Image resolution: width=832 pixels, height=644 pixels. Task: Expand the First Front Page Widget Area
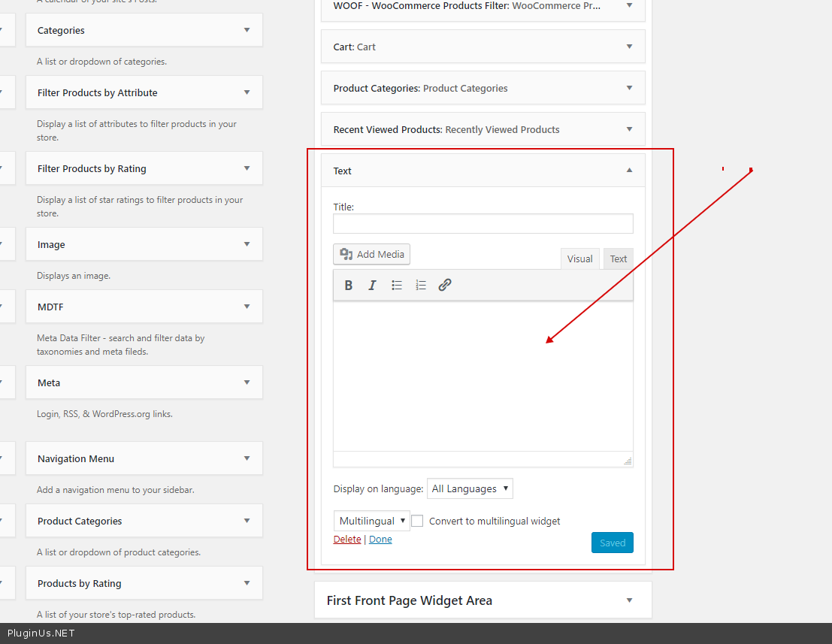pos(629,600)
